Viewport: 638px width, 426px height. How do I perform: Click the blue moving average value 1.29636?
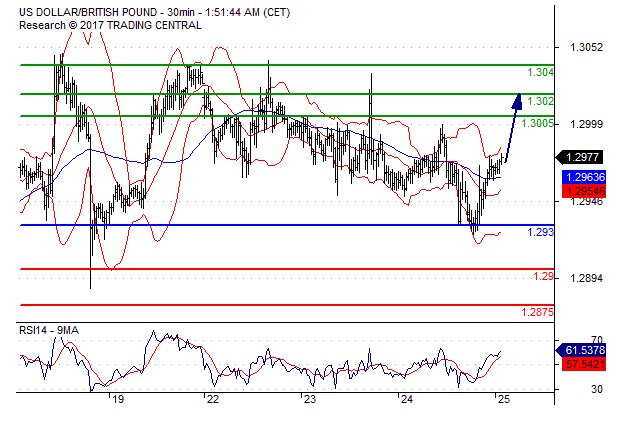tap(584, 177)
